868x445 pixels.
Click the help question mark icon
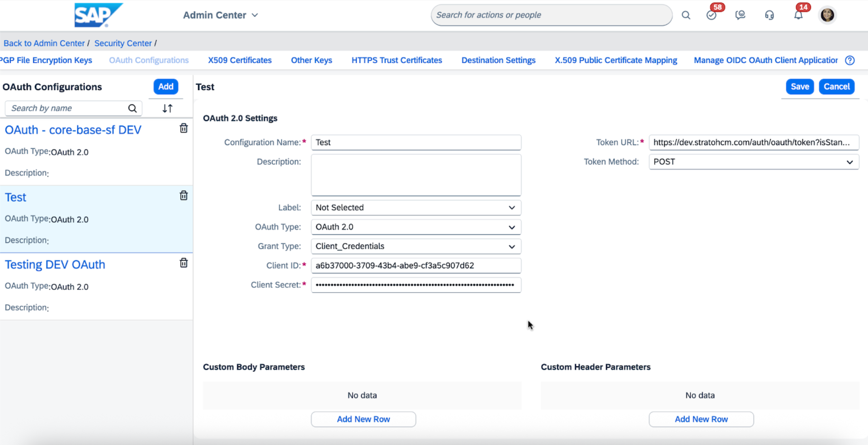tap(850, 61)
